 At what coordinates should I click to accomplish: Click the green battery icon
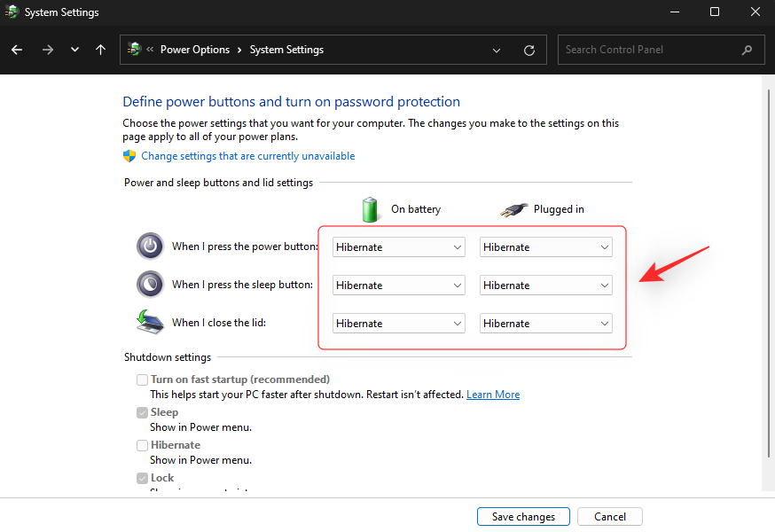pyautogui.click(x=370, y=209)
